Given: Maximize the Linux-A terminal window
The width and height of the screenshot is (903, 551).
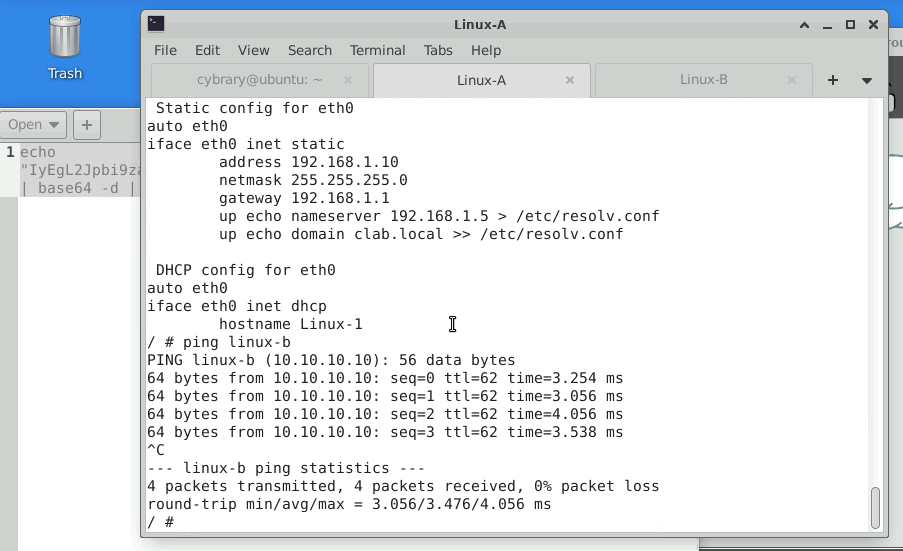Looking at the screenshot, I should 851,24.
